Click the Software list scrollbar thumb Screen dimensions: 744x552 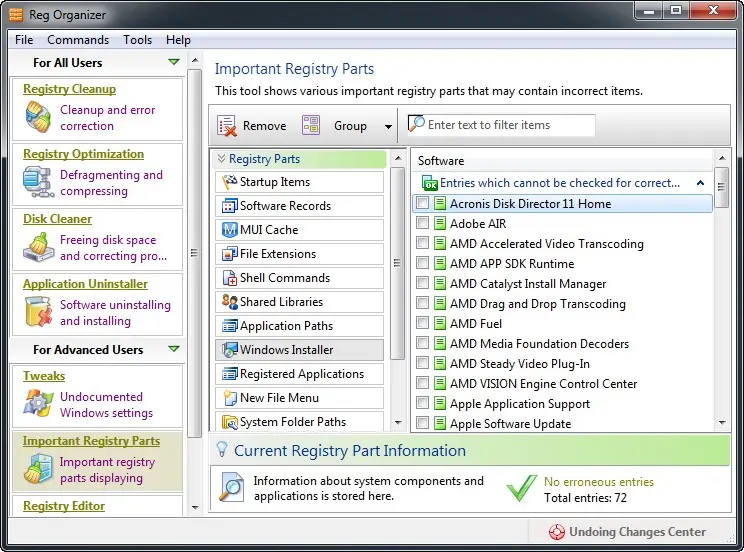point(722,187)
